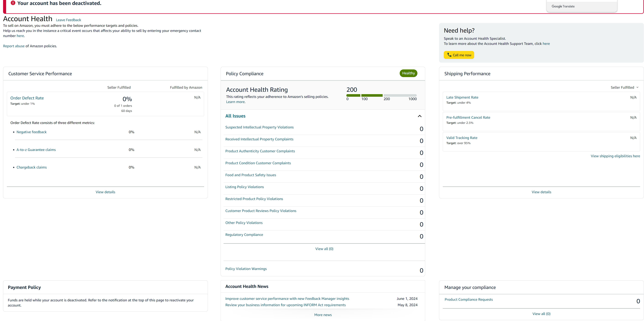The height and width of the screenshot is (321, 644).
Task: Click the Healthy status badge
Action: tap(408, 73)
